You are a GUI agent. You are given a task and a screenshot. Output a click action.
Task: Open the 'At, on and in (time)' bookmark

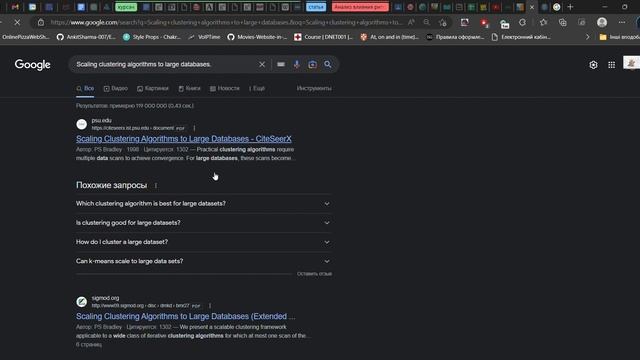[x=389, y=37]
